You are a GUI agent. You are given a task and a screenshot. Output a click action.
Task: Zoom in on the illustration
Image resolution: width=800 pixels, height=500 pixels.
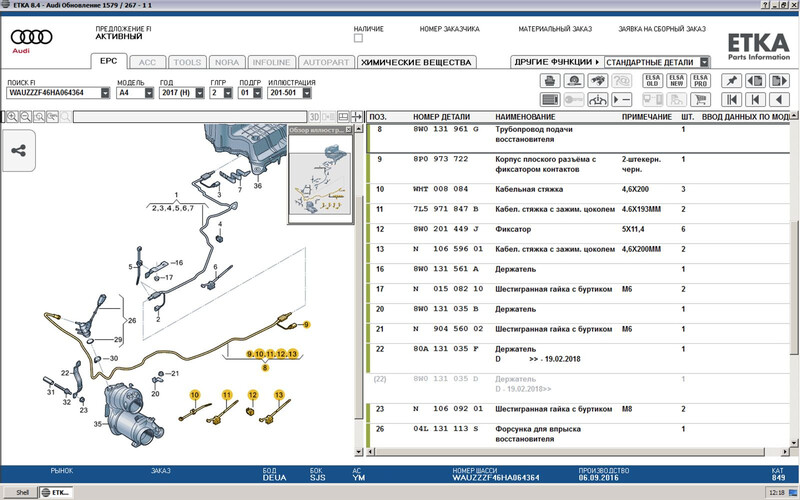coord(12,117)
